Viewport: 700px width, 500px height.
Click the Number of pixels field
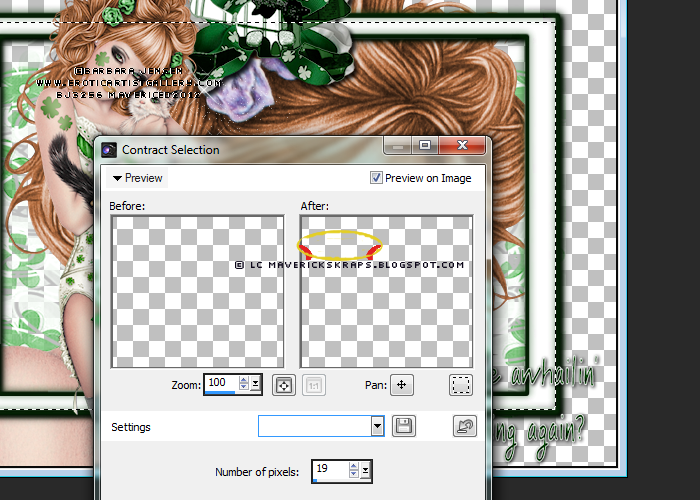coord(330,469)
